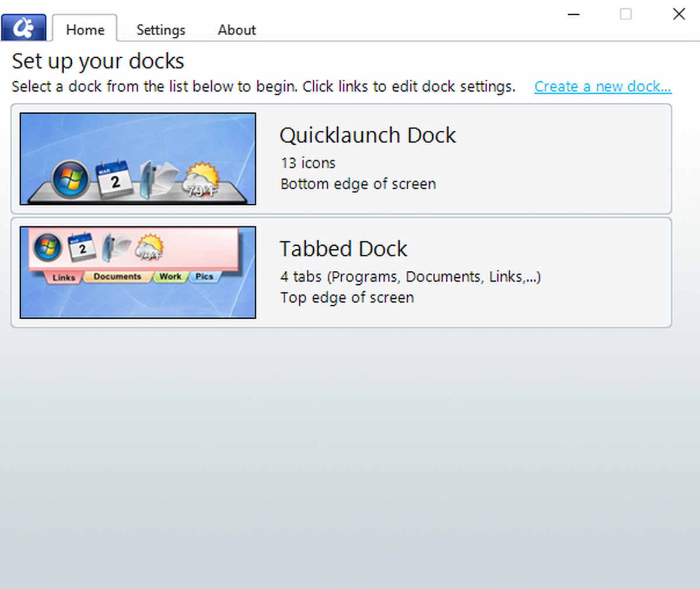Switch to the Settings tab
Viewport: 700px width, 589px height.
[x=160, y=30]
